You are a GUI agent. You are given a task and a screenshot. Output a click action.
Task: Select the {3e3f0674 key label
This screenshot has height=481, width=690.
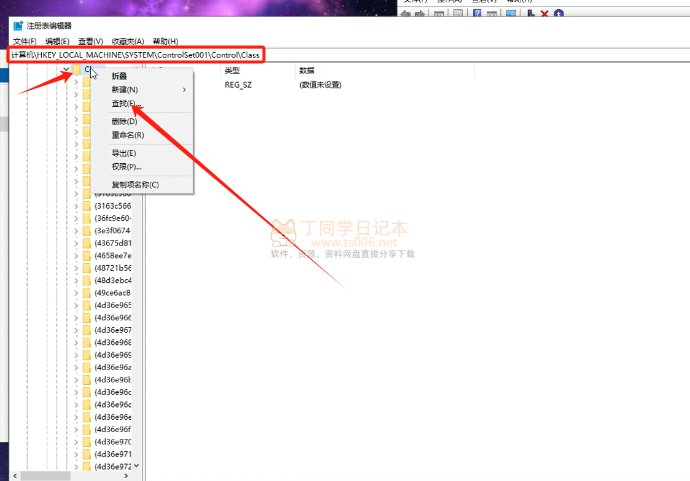pyautogui.click(x=113, y=231)
